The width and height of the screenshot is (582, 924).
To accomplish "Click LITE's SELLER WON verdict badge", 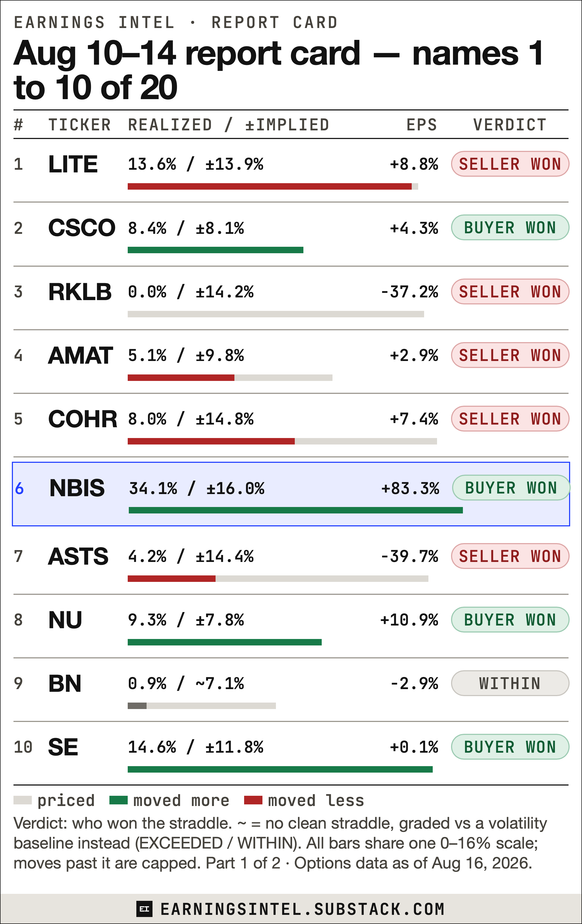I will [510, 164].
